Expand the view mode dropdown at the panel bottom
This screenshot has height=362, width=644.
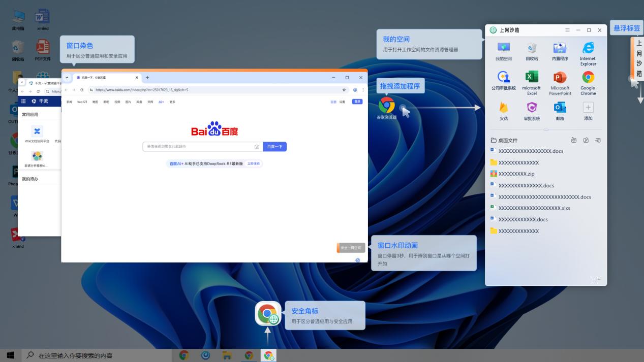(x=596, y=280)
